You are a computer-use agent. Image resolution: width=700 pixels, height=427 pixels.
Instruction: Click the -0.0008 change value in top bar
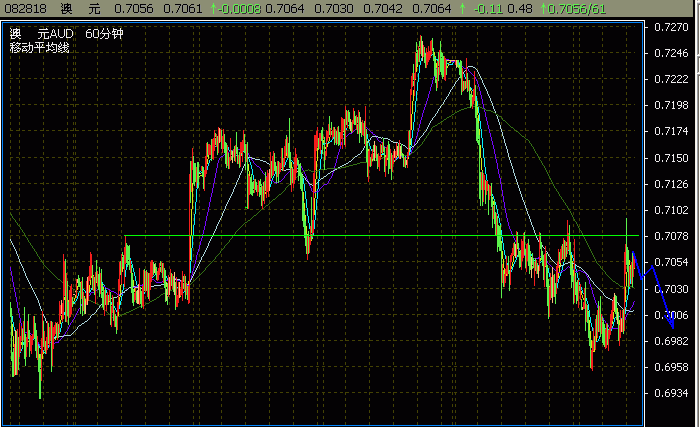pos(239,8)
